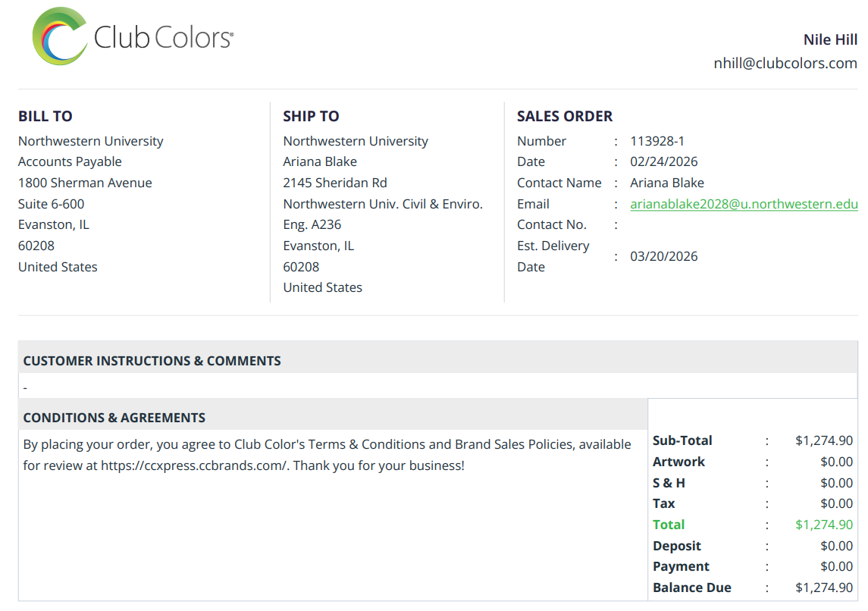Click the Payment $0.00 value
Viewport: 868px width, 611px height.
click(836, 567)
